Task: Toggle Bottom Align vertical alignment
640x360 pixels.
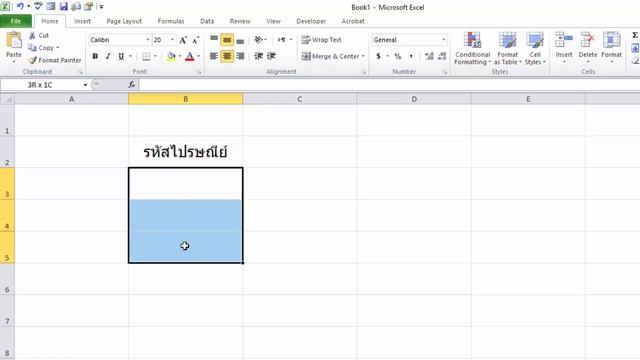Action: point(240,40)
